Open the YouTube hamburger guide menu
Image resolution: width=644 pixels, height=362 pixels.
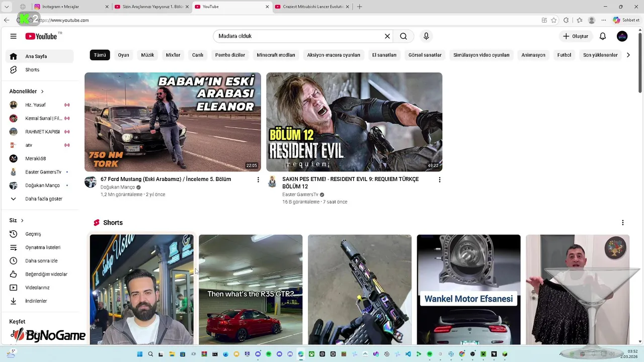(x=14, y=36)
